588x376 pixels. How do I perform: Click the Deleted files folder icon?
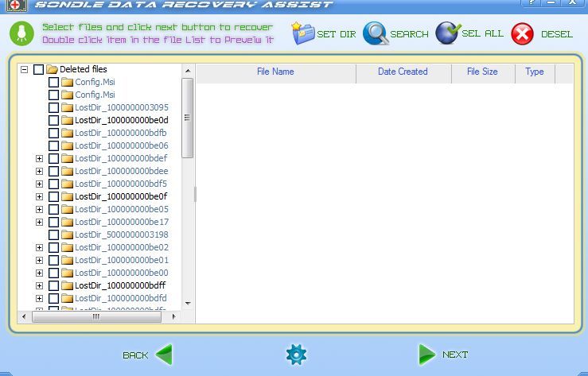[53, 69]
